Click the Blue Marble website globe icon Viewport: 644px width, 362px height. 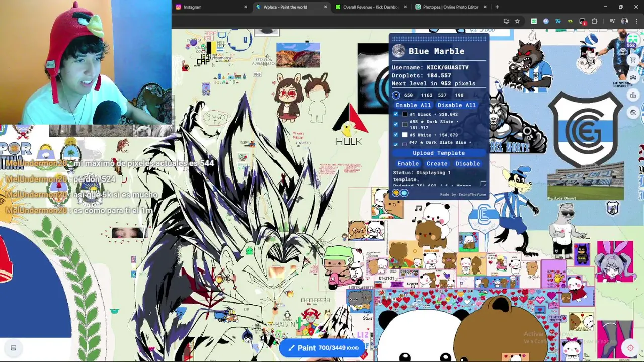point(404,193)
